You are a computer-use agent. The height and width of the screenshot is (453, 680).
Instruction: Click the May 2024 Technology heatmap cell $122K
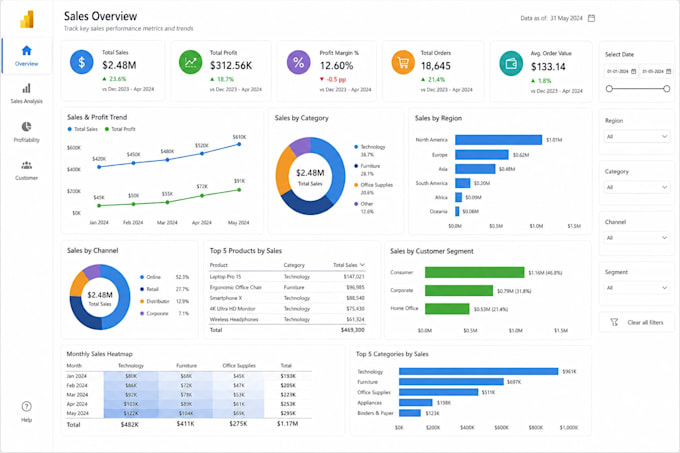click(x=131, y=413)
